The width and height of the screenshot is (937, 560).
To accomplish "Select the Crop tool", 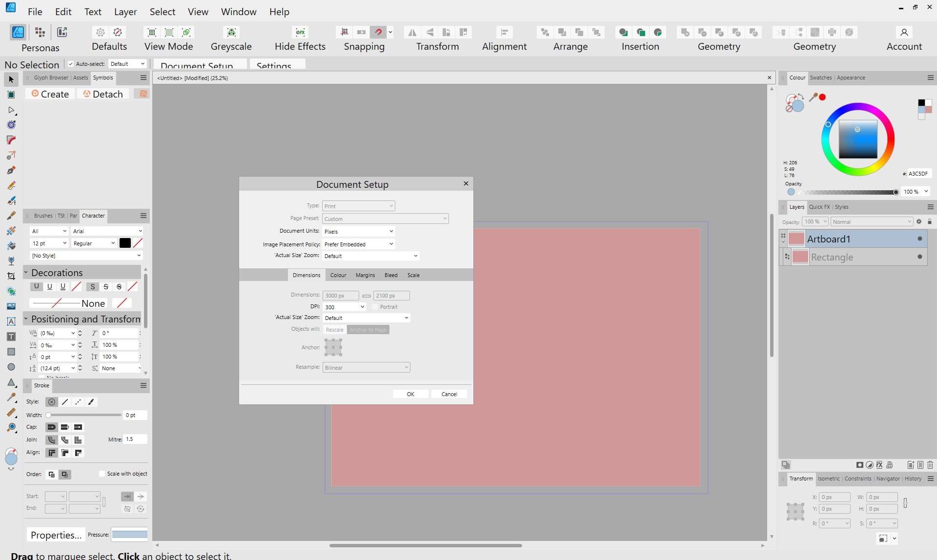I will (x=11, y=276).
